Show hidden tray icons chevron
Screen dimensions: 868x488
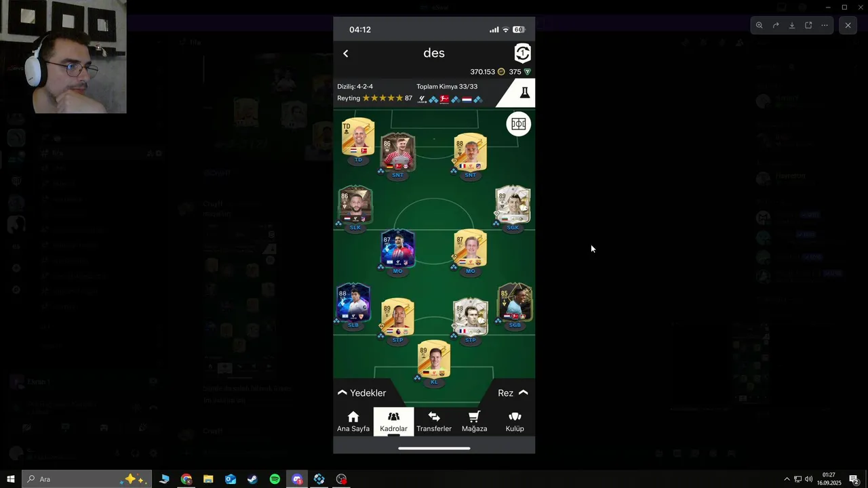[x=787, y=479]
